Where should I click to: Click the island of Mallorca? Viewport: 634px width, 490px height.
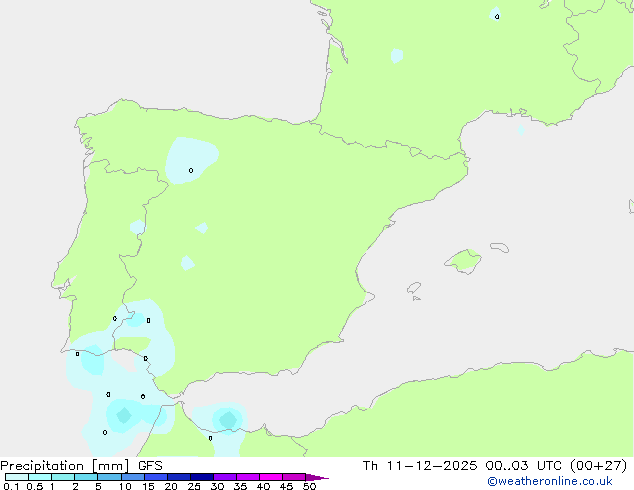pyautogui.click(x=463, y=261)
